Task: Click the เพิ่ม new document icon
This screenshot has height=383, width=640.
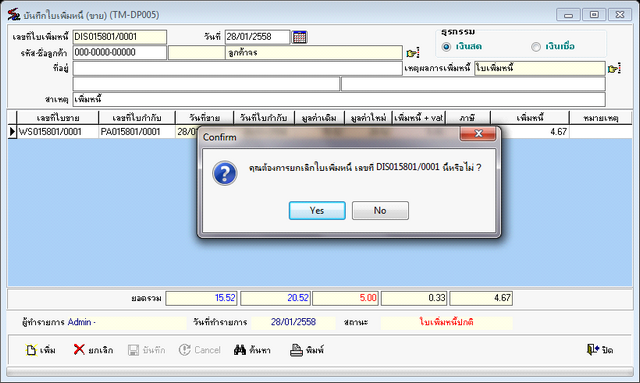Action: click(x=31, y=350)
